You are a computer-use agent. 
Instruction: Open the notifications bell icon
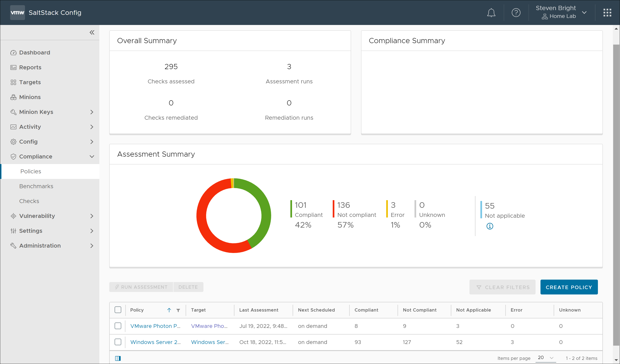coord(491,13)
